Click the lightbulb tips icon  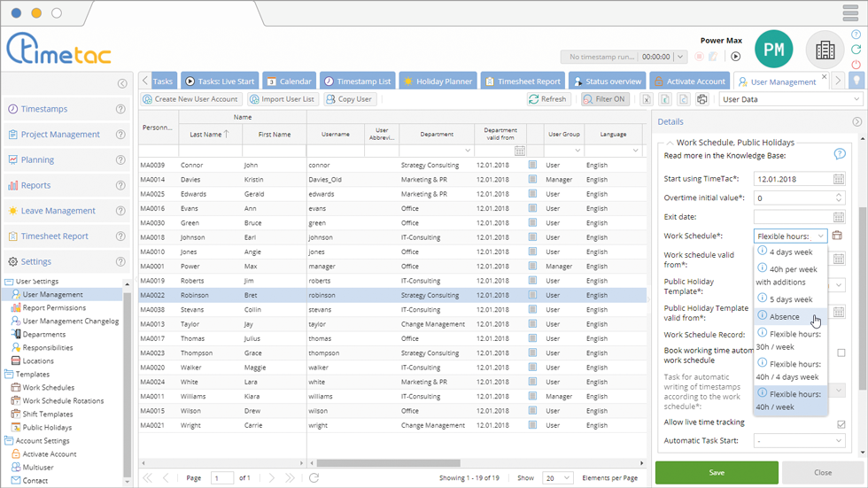pyautogui.click(x=856, y=81)
